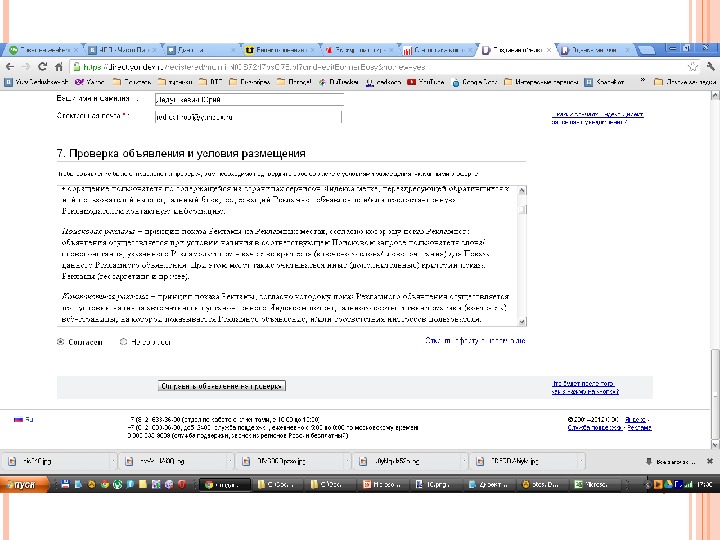Image resolution: width=720 pixels, height=540 pixels.
Task: Expand dropdown arrow of third download item
Action: click(347, 461)
